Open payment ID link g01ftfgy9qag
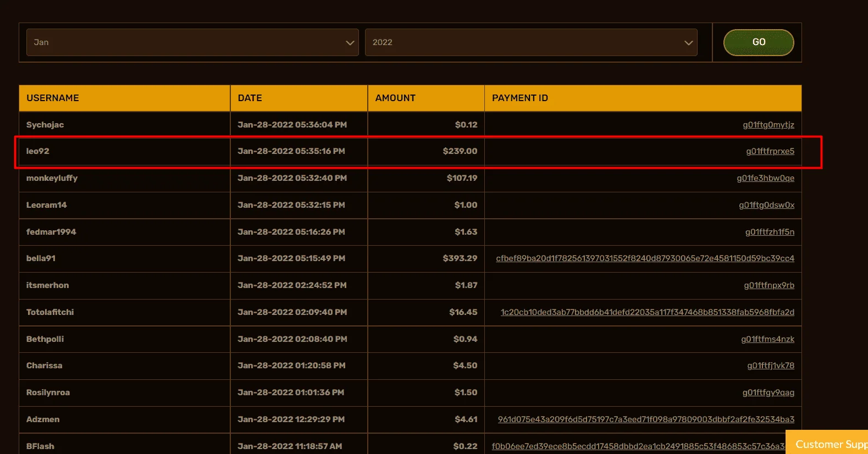This screenshot has width=868, height=454. (769, 392)
